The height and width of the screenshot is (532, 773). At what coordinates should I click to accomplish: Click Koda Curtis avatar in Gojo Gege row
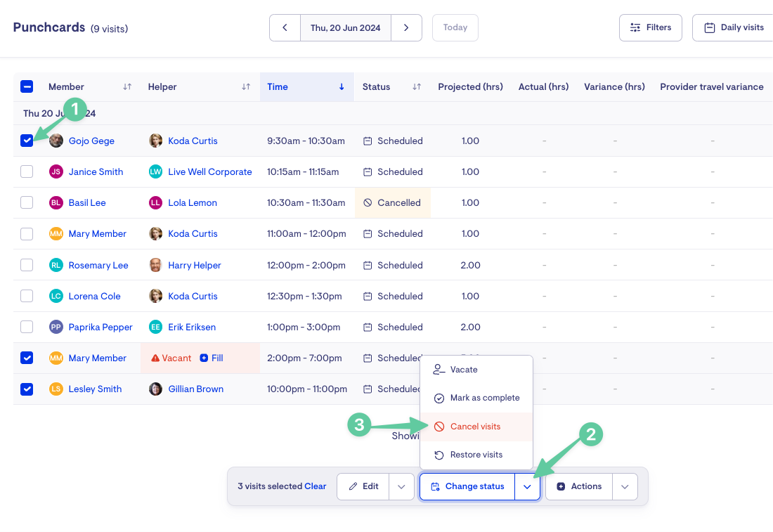156,141
